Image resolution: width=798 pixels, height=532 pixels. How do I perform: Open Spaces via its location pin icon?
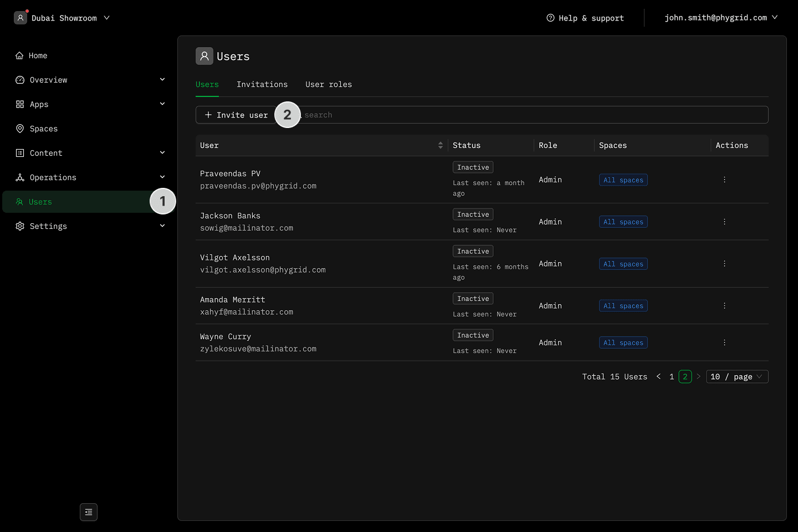click(20, 129)
